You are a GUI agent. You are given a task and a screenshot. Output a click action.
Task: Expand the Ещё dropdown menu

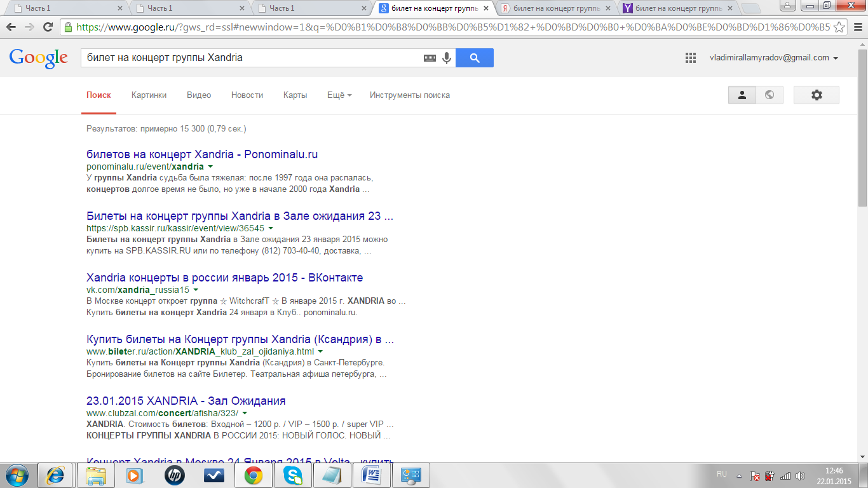[x=339, y=95]
